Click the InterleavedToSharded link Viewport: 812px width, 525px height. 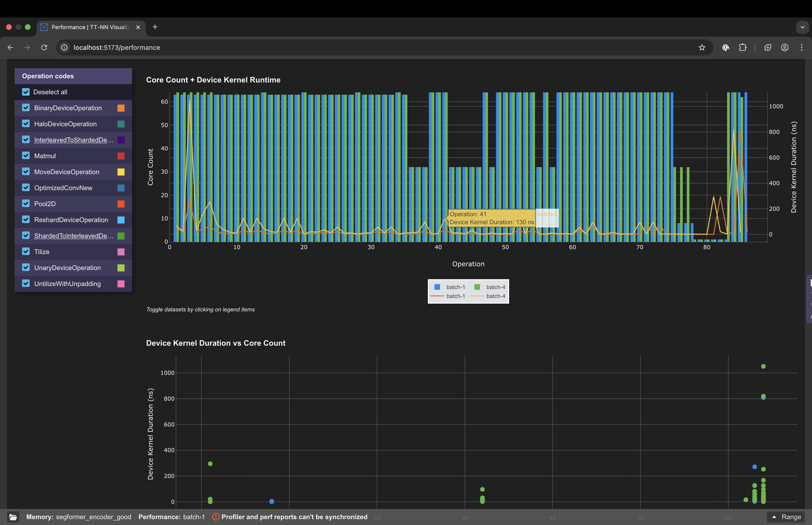click(x=72, y=140)
